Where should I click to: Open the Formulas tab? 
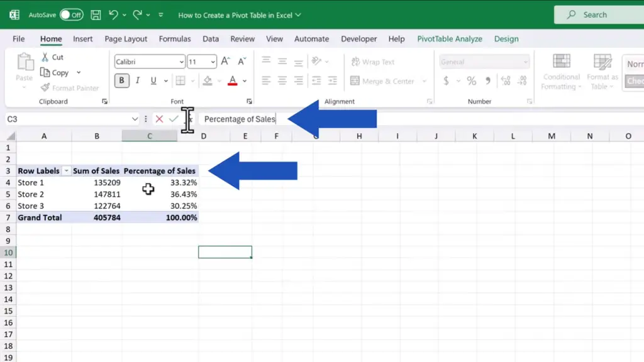[x=175, y=39]
